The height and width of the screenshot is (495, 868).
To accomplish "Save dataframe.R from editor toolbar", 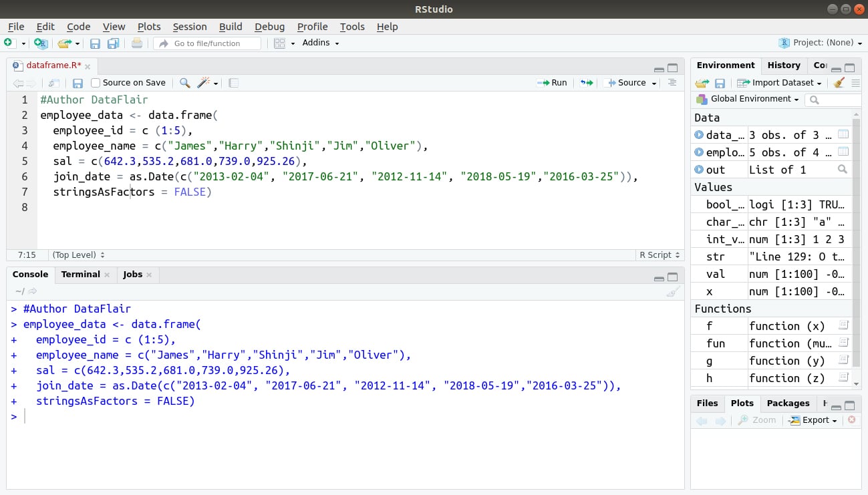I will pos(78,83).
